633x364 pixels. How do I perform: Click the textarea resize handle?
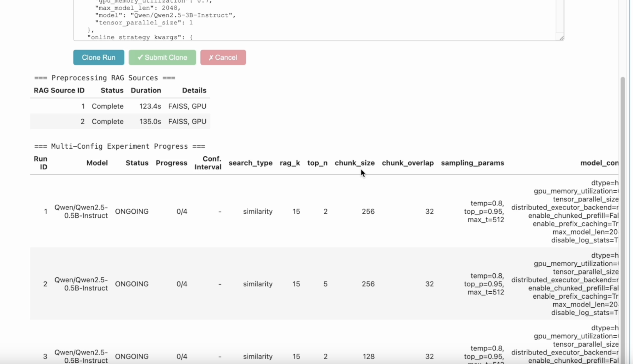click(x=561, y=38)
